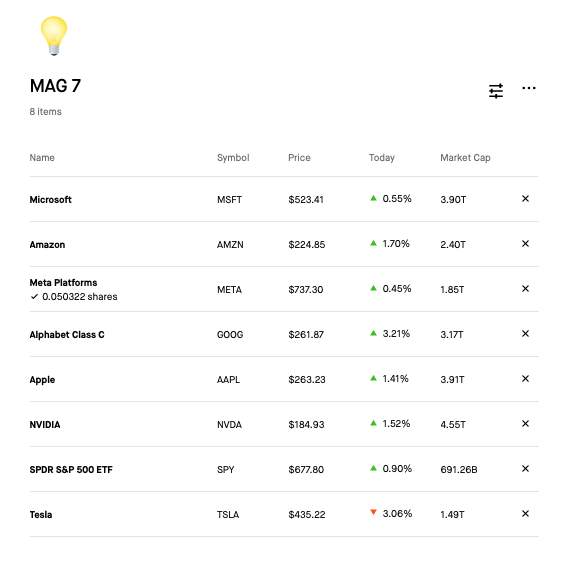Viewport: 563px width, 567px height.
Task: Click Alphabet's 3.21% daily change
Action: pos(390,333)
